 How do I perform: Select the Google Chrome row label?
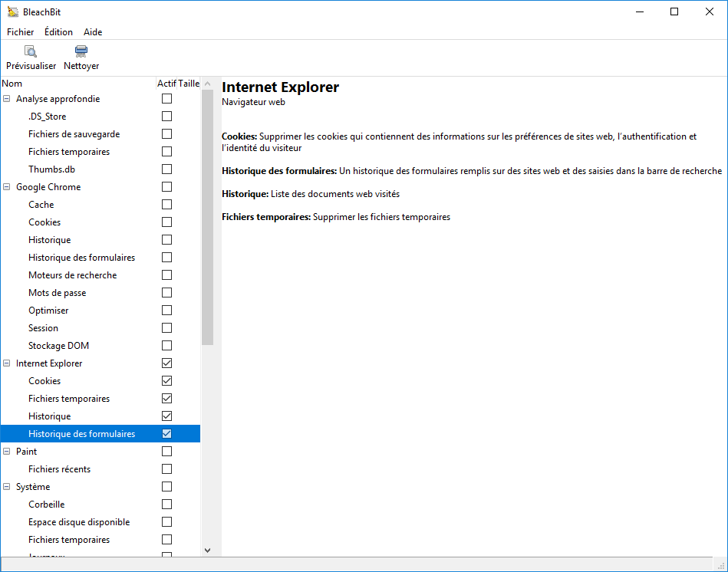point(48,187)
